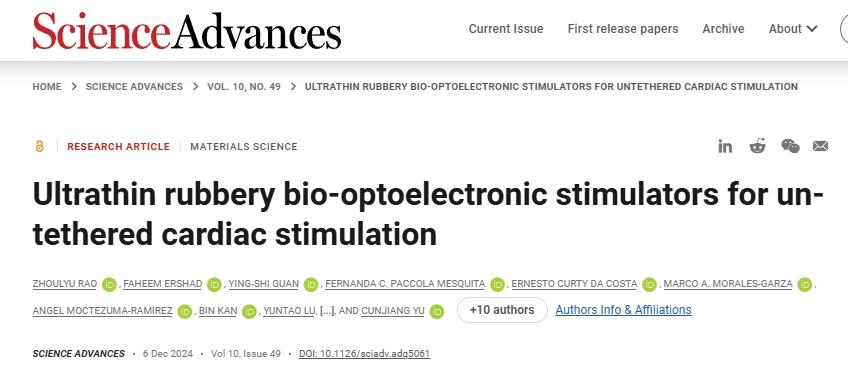Share article through WeChat icon
The image size is (848, 366).
[x=790, y=146]
